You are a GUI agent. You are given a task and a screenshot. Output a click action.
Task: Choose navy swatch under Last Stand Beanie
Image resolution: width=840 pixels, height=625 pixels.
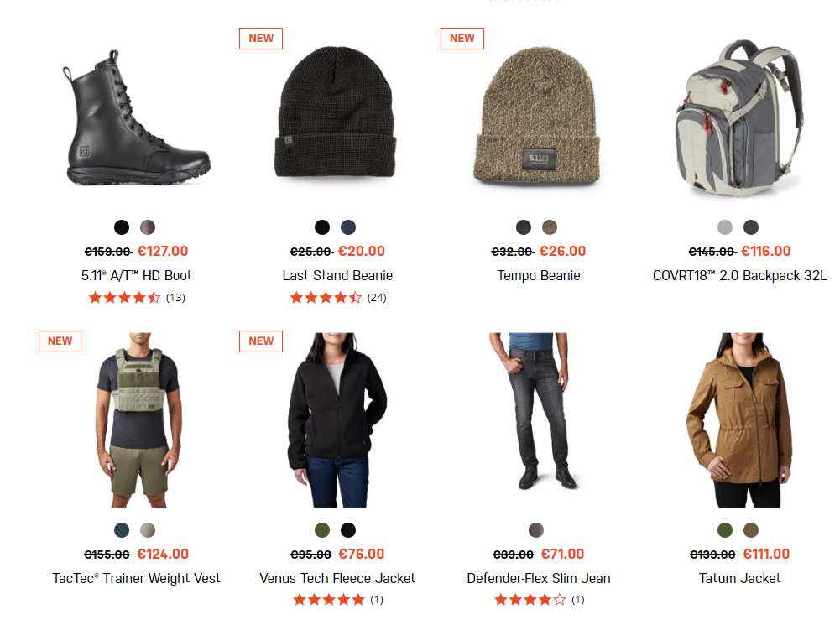[348, 227]
